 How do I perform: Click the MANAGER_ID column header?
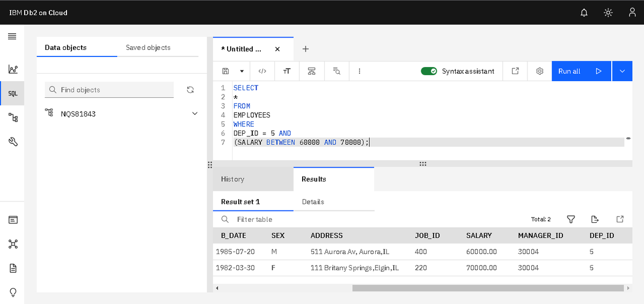pos(540,235)
